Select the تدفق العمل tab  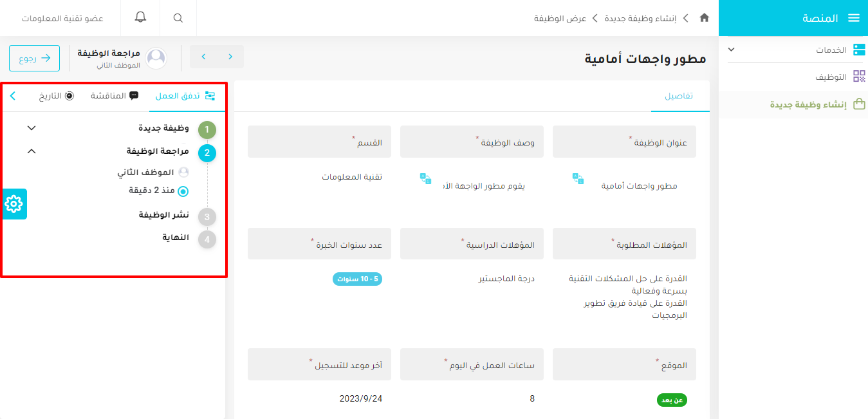pyautogui.click(x=185, y=96)
